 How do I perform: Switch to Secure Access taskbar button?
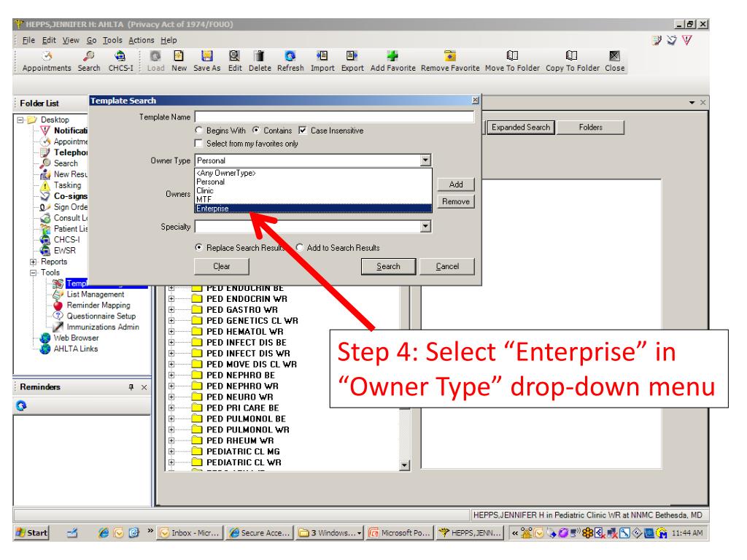[x=260, y=533]
